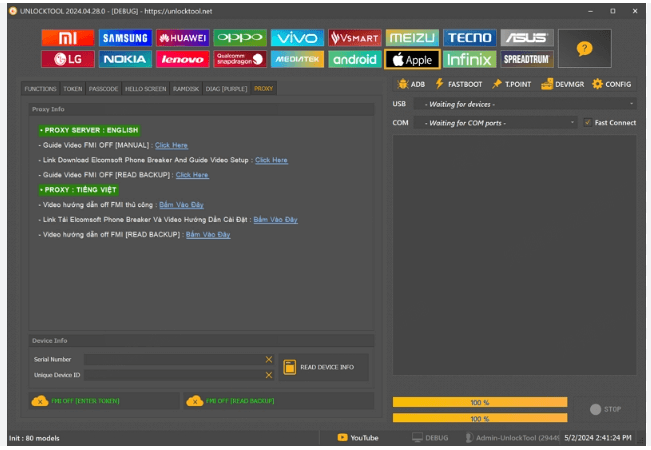Click the lower 100% progress bar
This screenshot has width=651, height=450.
pyautogui.click(x=480, y=418)
